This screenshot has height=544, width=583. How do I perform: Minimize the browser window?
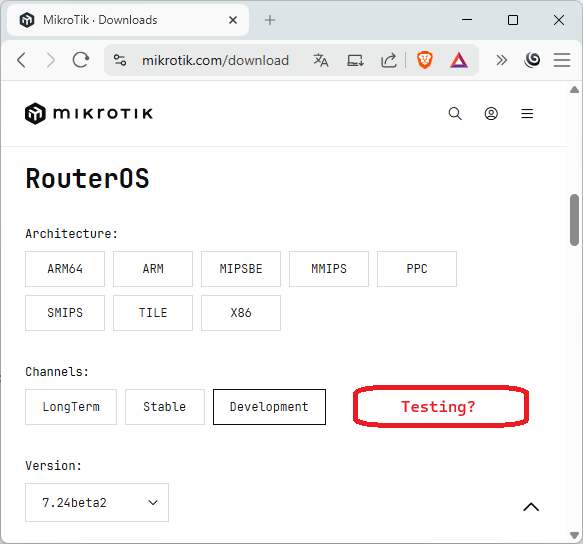coord(467,20)
